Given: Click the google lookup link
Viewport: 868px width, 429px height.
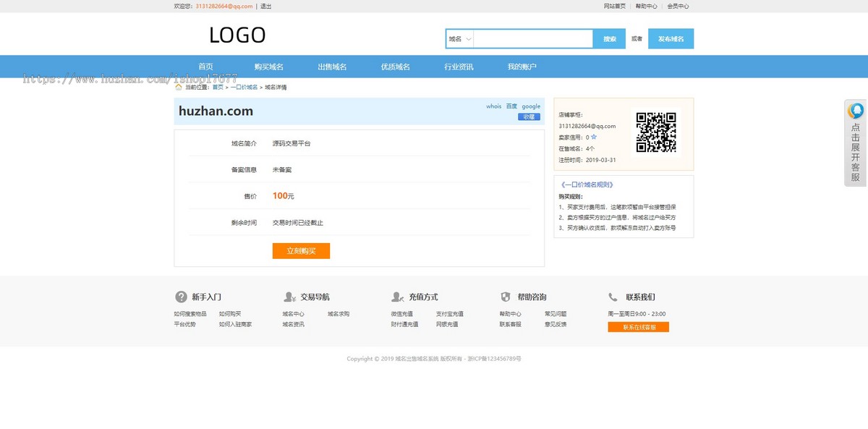Looking at the screenshot, I should pyautogui.click(x=531, y=106).
